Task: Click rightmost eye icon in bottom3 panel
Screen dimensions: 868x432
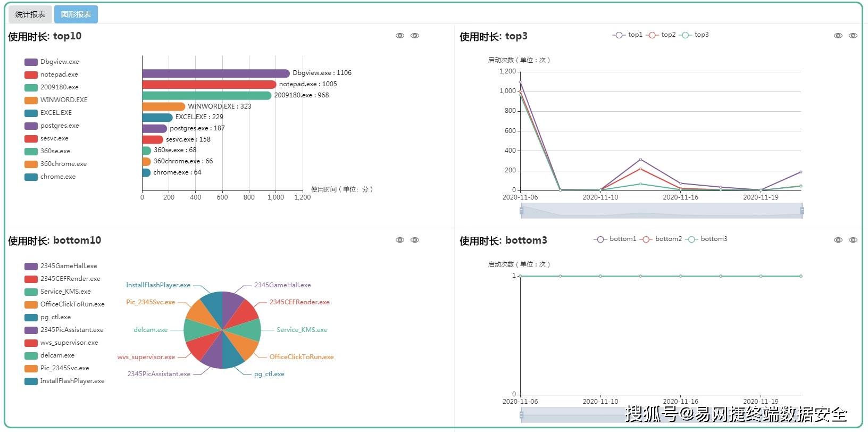Action: pyautogui.click(x=853, y=240)
